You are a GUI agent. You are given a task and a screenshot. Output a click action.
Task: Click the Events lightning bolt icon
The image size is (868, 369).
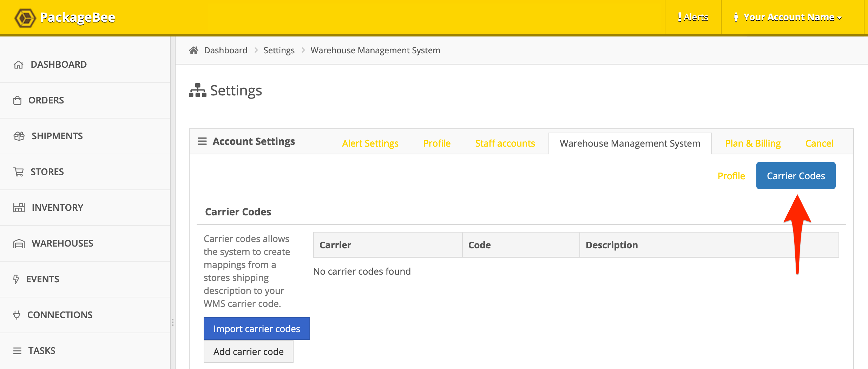(x=16, y=279)
